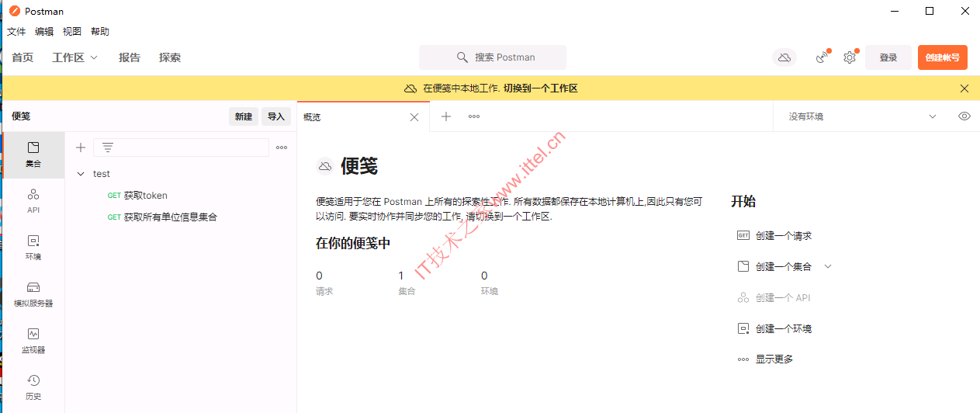The image size is (980, 413).
Task: Click the 便笺 workspace title in sidebar
Action: click(21, 116)
